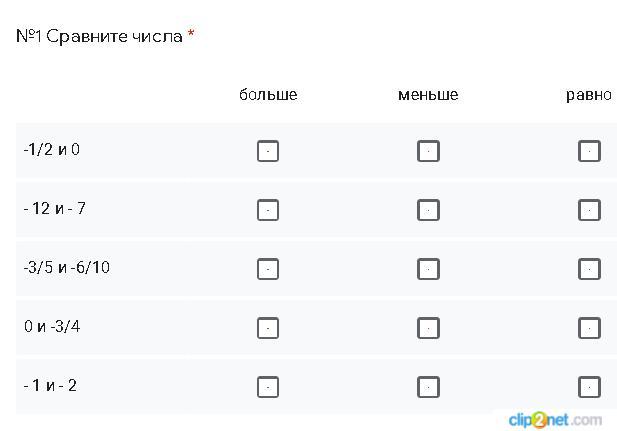Image resolution: width=617 pixels, height=431 pixels.
Task: Check 'равно' for -1 и -2
Action: [589, 387]
